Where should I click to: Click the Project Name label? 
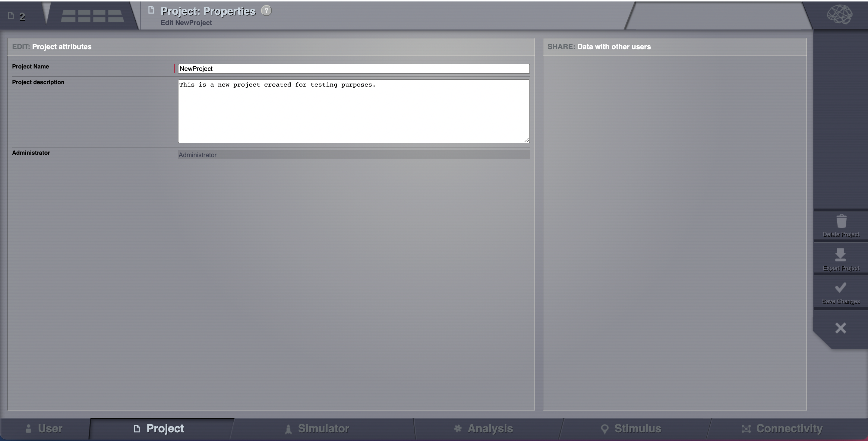pyautogui.click(x=31, y=66)
